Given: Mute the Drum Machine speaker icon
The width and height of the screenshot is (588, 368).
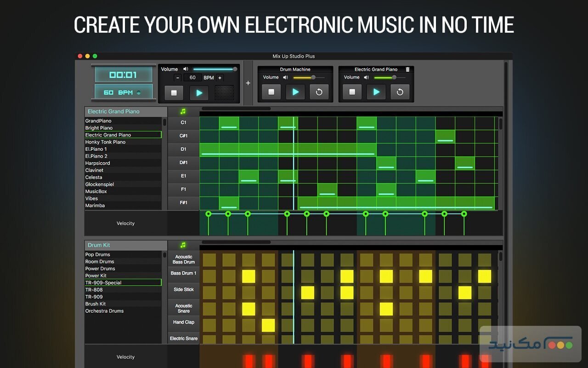Looking at the screenshot, I should 286,77.
